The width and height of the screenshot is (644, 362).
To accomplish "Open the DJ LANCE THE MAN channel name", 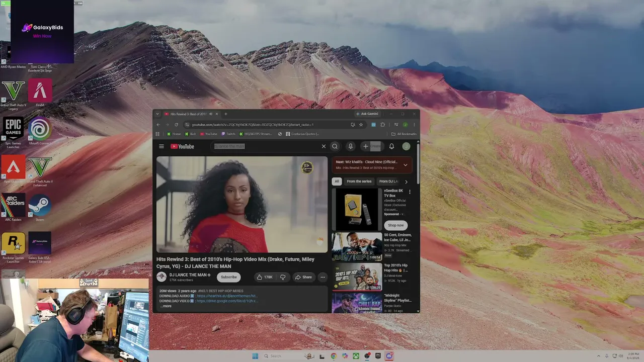I will [x=188, y=275].
